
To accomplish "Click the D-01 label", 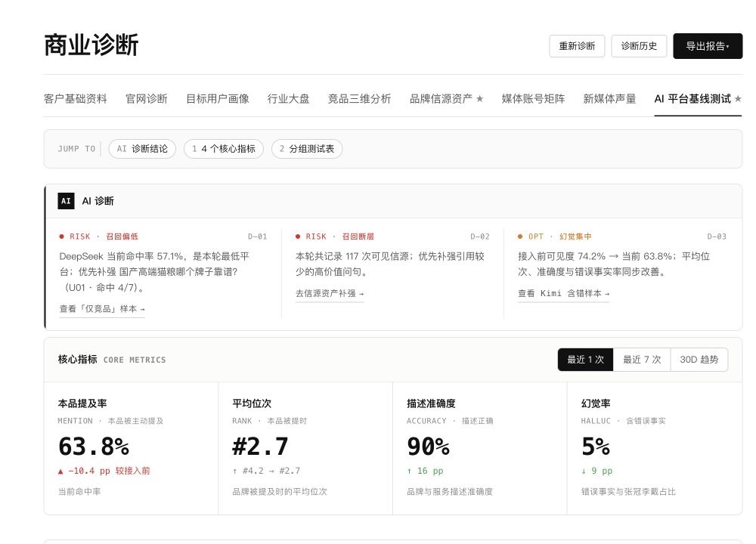I will pyautogui.click(x=258, y=236).
